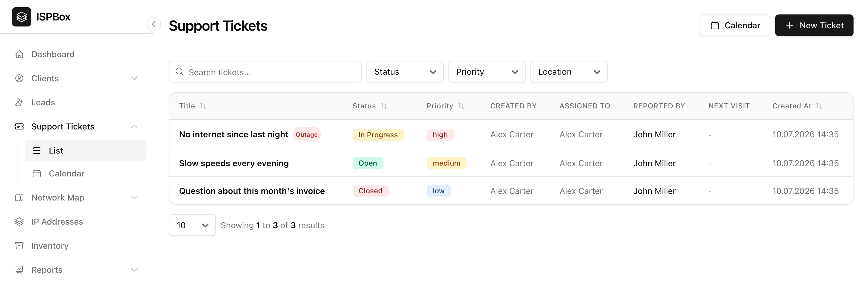
Task: Click the Closed status badge
Action: pos(370,191)
